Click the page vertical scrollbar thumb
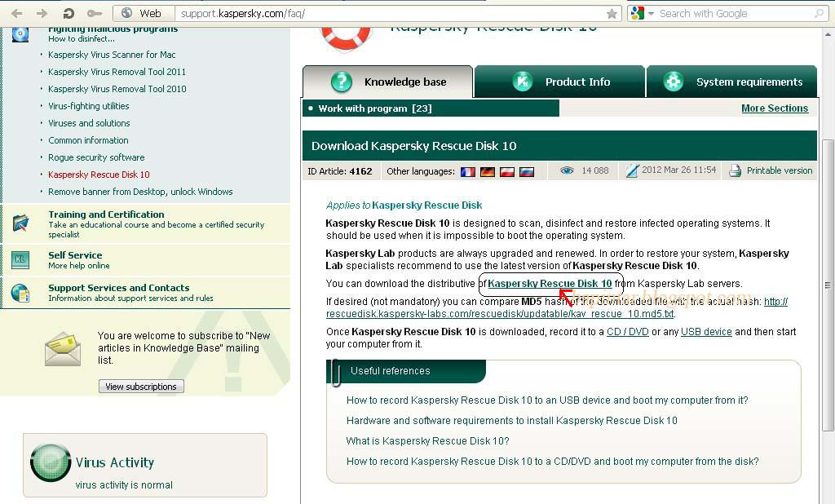 coord(827,285)
